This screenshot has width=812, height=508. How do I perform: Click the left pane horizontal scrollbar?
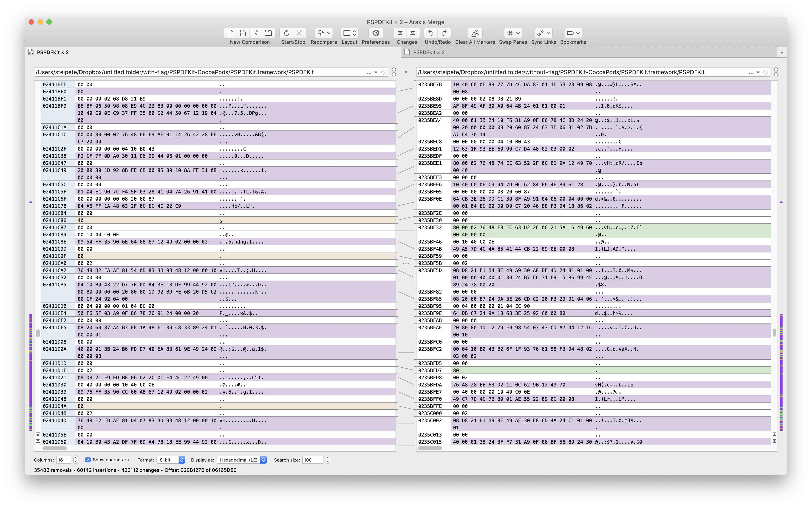[54, 448]
